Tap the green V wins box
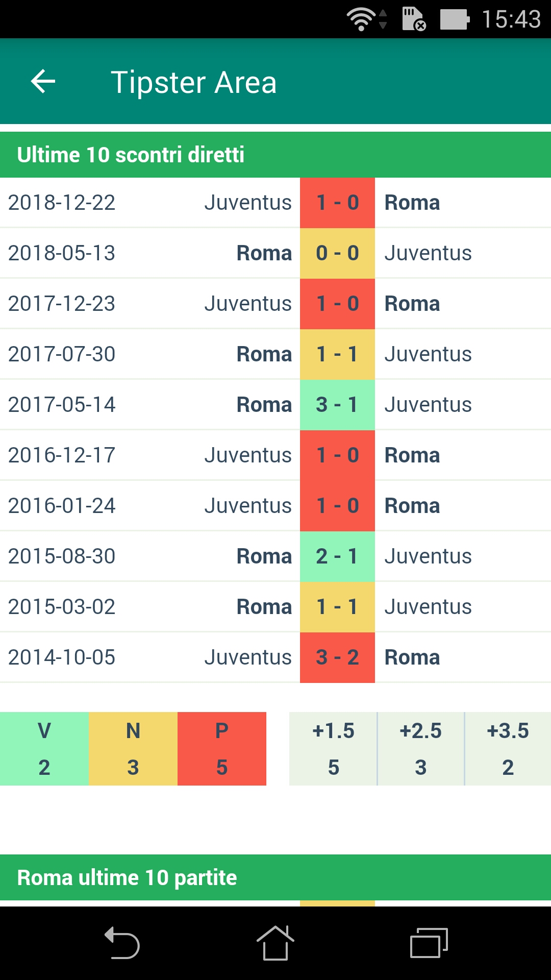 coord(44,749)
